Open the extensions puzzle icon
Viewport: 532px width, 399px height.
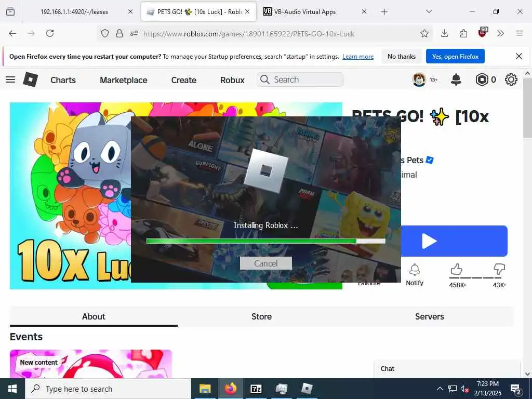click(x=463, y=33)
